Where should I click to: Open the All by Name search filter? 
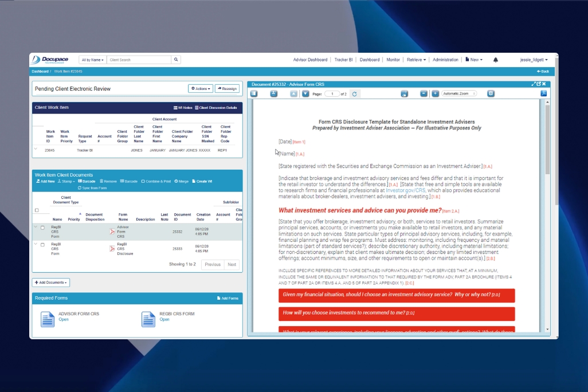[92, 60]
